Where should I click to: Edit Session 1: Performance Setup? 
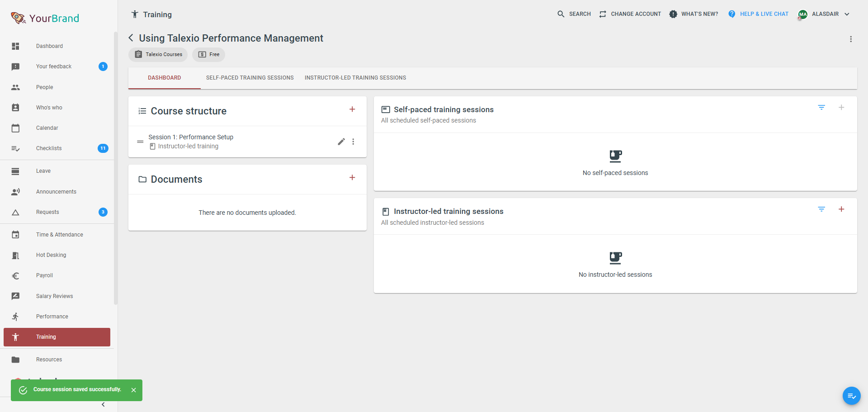(341, 142)
